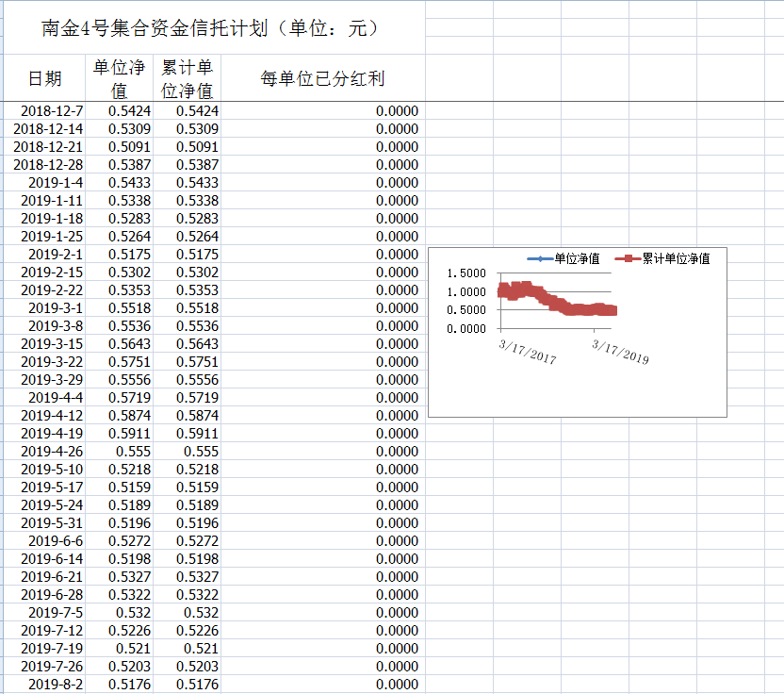Click the 单位净值 legend entry in chart
The height and width of the screenshot is (694, 784).
tap(563, 258)
